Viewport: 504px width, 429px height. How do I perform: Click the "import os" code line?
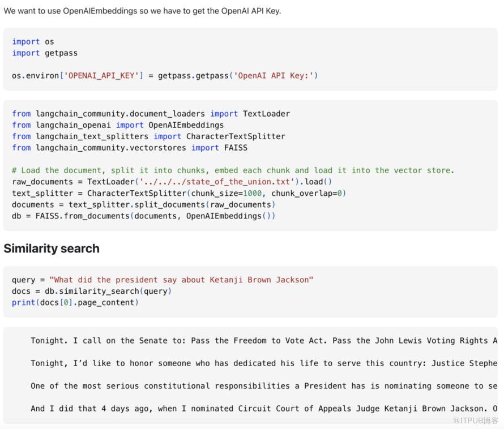click(33, 42)
